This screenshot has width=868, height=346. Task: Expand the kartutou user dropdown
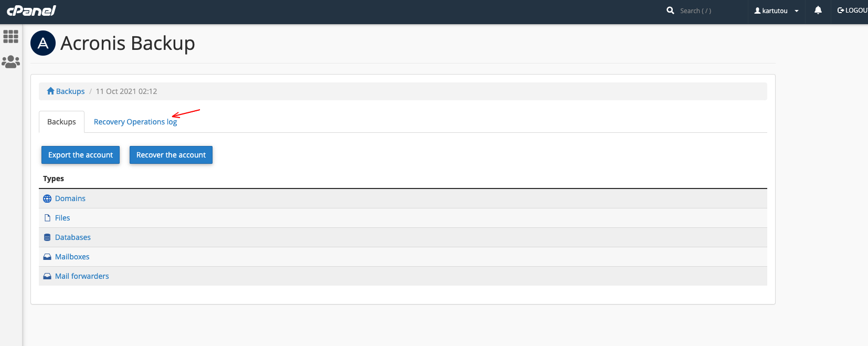776,11
